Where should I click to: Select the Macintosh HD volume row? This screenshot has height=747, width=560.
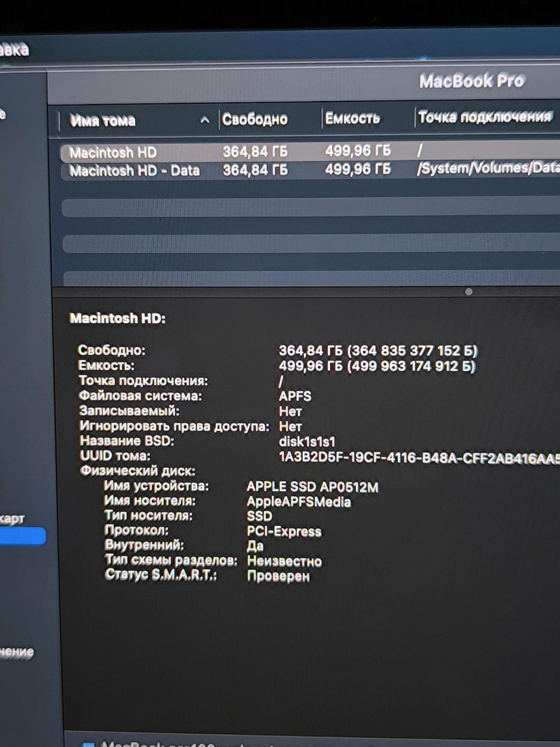(x=309, y=152)
